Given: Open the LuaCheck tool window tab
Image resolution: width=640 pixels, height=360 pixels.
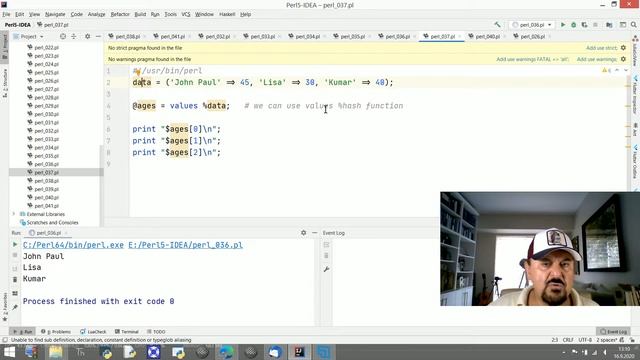Looking at the screenshot, I should 93,331.
